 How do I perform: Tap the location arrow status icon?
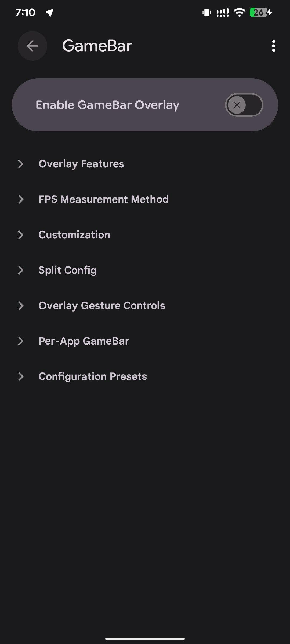(49, 12)
